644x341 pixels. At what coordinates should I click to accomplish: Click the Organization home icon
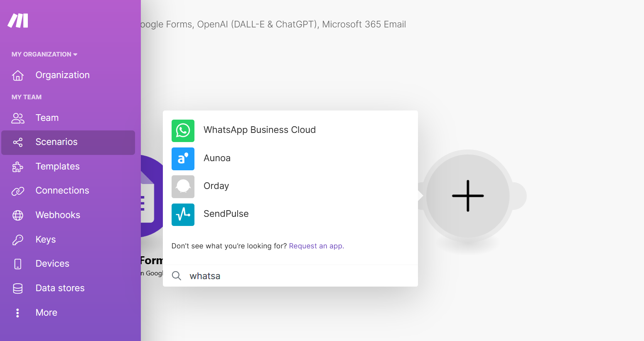(x=18, y=75)
